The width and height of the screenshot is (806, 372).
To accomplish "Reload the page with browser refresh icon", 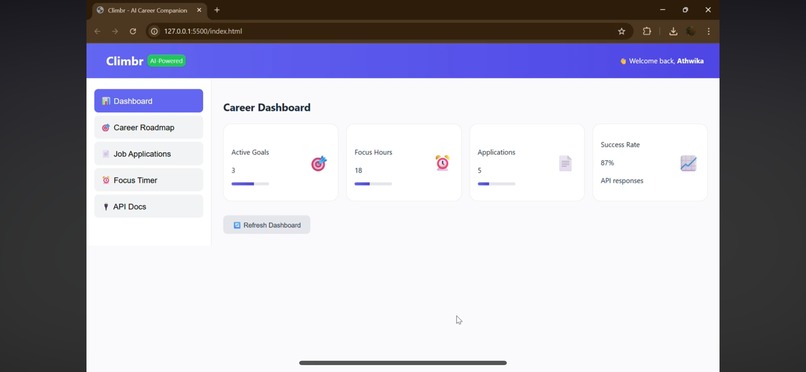I will point(133,31).
